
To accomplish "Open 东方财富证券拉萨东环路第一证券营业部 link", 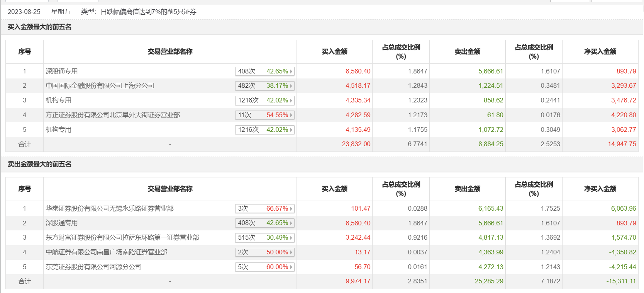I will [x=122, y=238].
